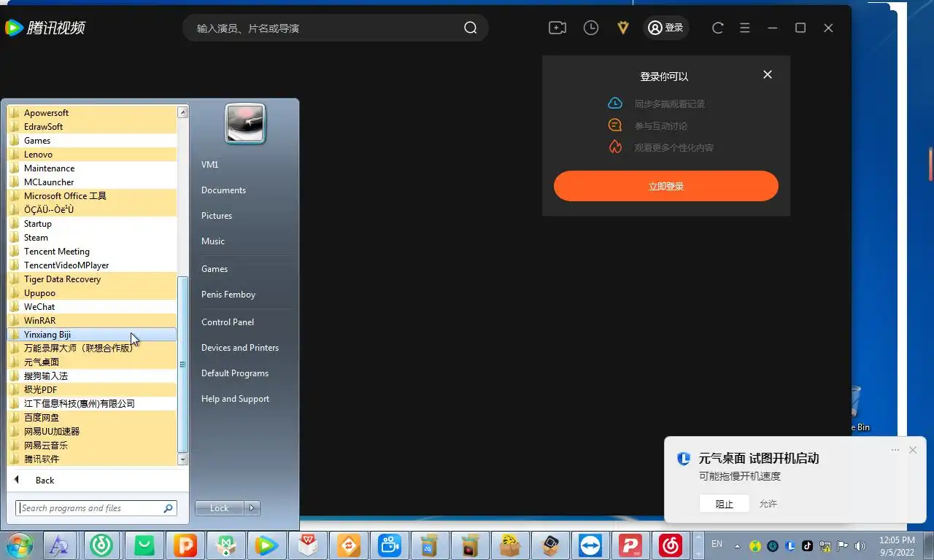Click 阻止 in 元气桌面 notification

coord(725,504)
